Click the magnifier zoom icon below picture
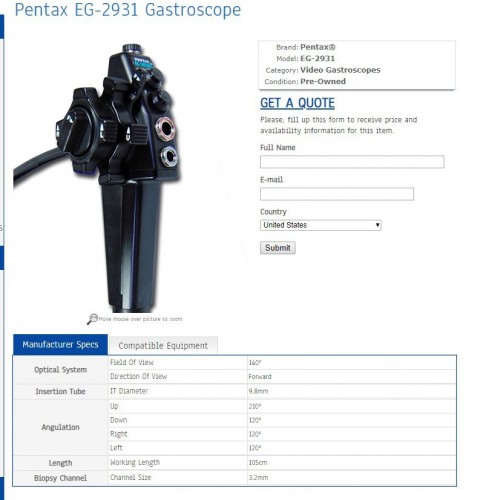This screenshot has width=500, height=500. coord(92,319)
